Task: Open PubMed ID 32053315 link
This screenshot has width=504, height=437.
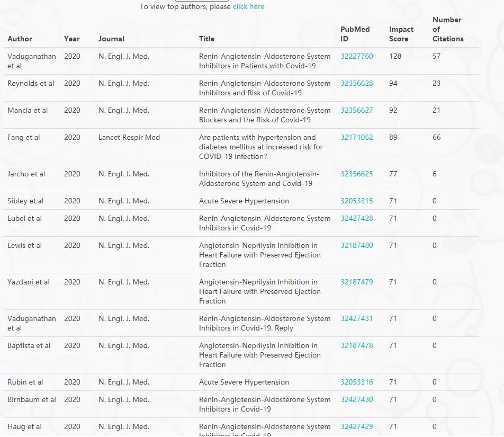Action: (356, 201)
